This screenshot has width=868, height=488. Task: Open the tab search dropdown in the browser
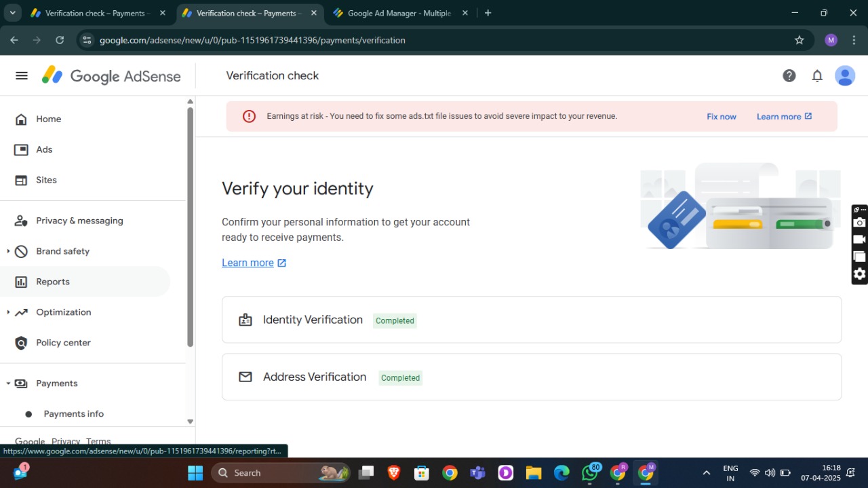point(12,13)
